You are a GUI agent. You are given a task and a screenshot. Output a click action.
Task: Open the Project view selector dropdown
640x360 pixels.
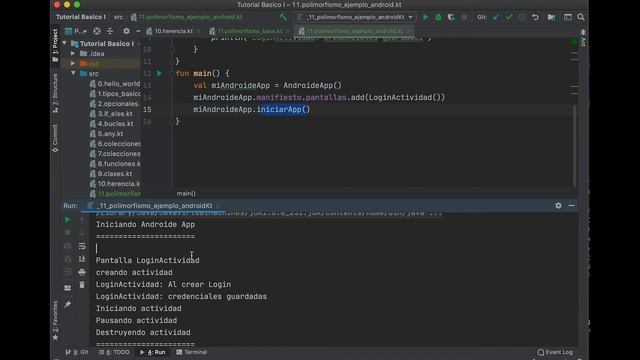(76, 31)
